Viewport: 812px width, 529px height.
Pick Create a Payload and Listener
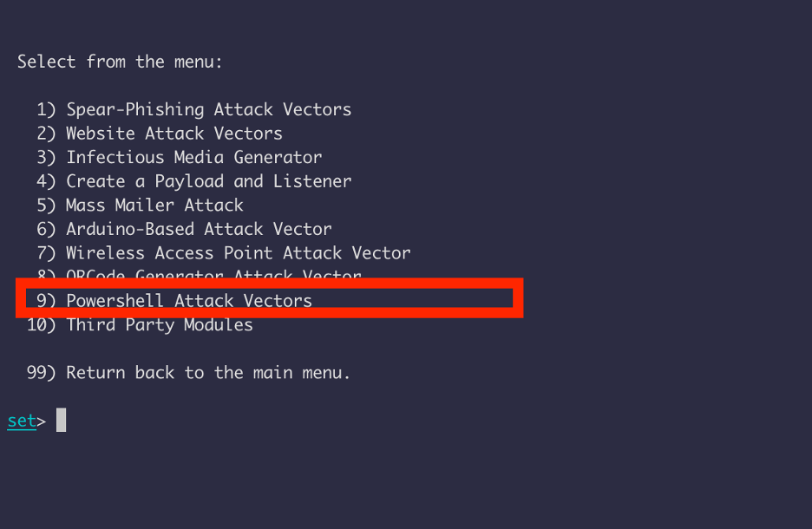click(193, 182)
